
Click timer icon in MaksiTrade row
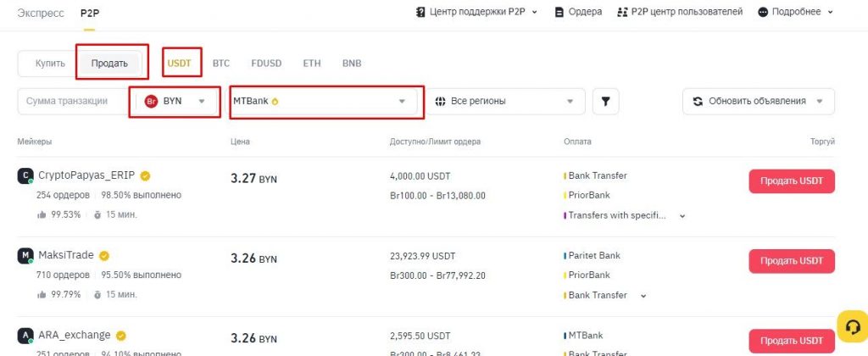(x=97, y=294)
